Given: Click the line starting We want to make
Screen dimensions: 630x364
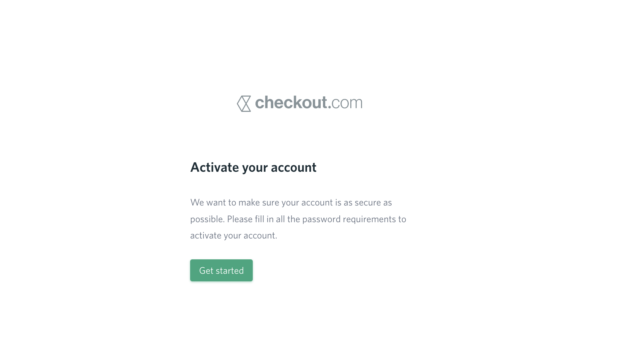Looking at the screenshot, I should 291,202.
